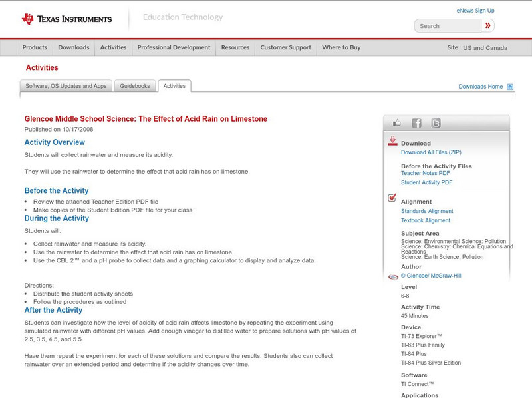Click the 'TI-84 Plus Silver Edition' entry
The width and height of the screenshot is (532, 398).
431,363
